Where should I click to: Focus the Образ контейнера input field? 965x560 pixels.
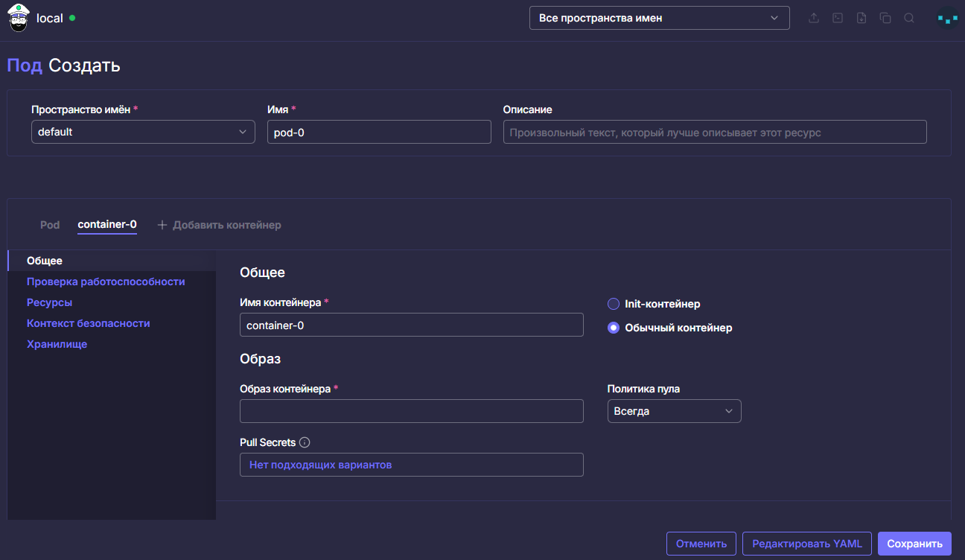[412, 411]
